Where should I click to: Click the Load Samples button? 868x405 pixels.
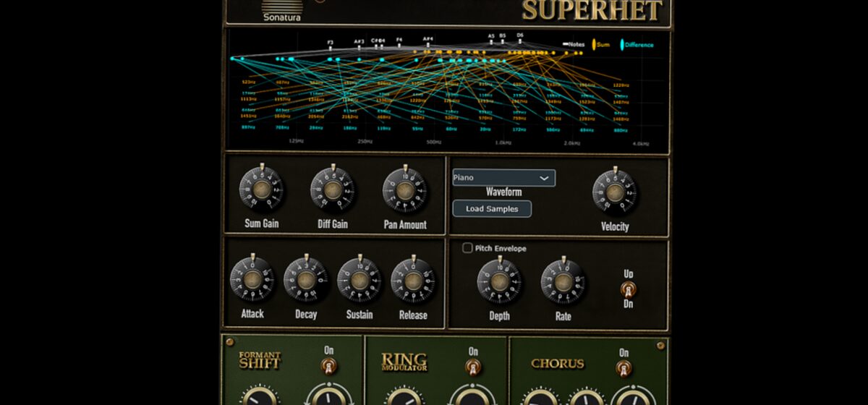click(492, 209)
